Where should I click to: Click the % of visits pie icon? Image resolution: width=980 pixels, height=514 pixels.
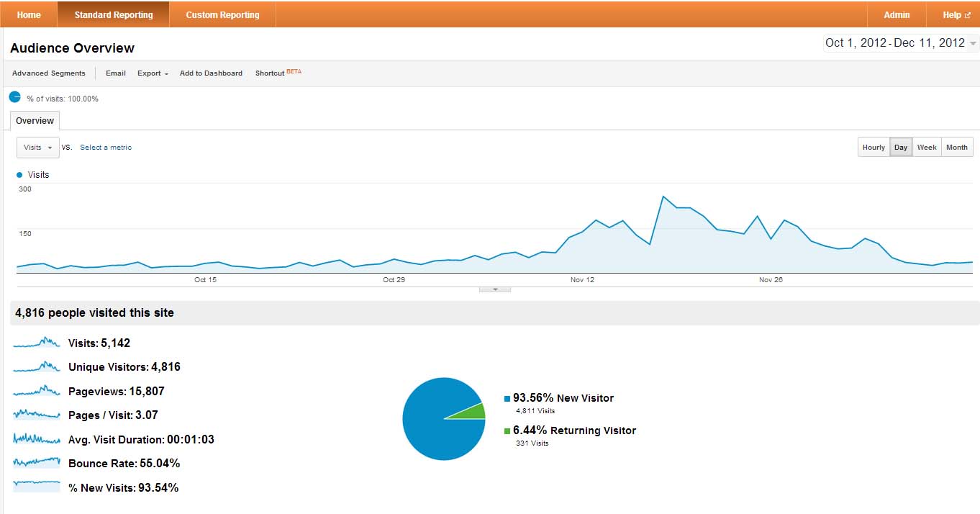tap(14, 97)
